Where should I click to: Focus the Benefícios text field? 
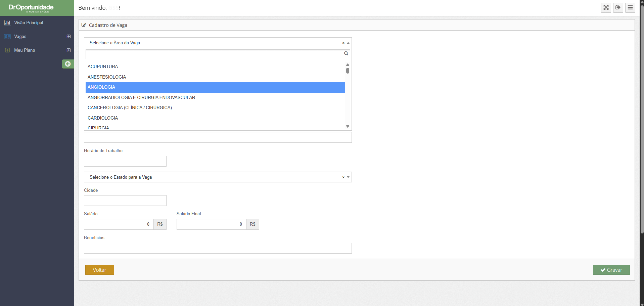click(x=218, y=248)
